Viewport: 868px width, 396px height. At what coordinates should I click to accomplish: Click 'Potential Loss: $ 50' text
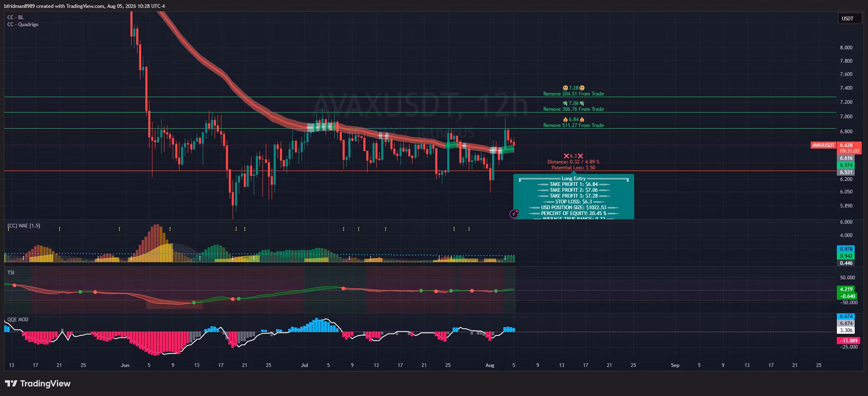coord(574,168)
